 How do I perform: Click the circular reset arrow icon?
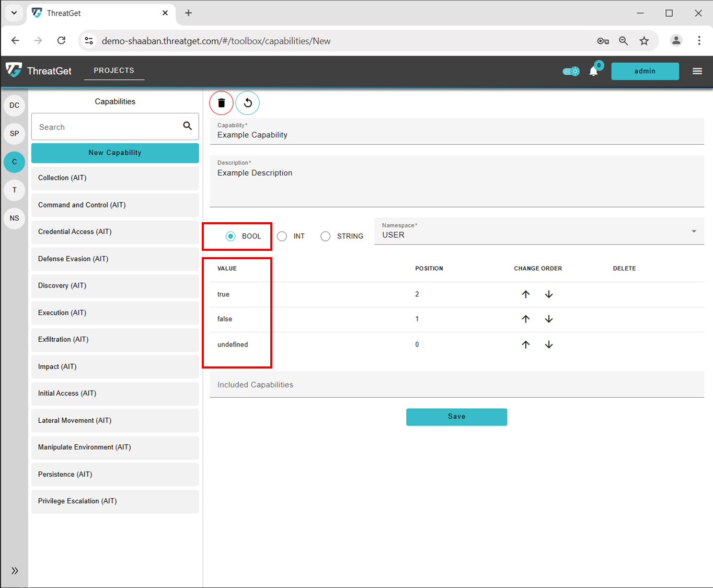[248, 103]
